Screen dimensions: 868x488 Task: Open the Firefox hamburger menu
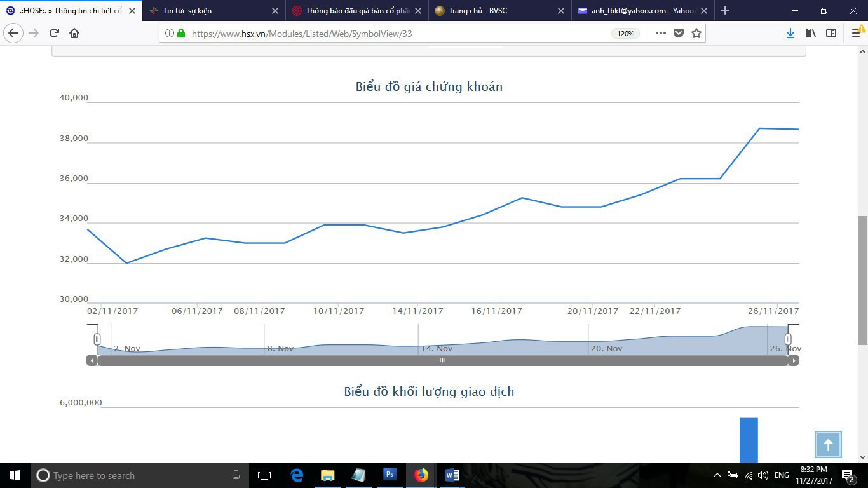(855, 34)
